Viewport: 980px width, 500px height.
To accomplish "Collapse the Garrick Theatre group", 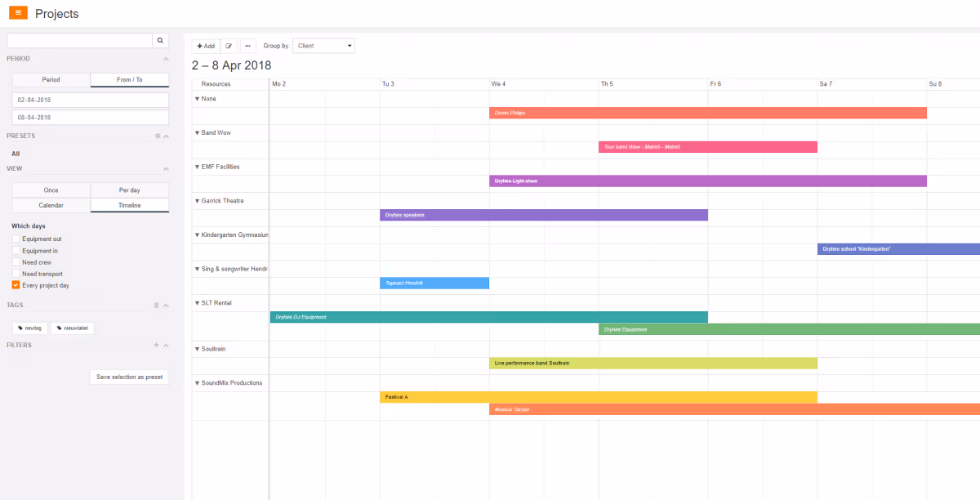I will [197, 200].
